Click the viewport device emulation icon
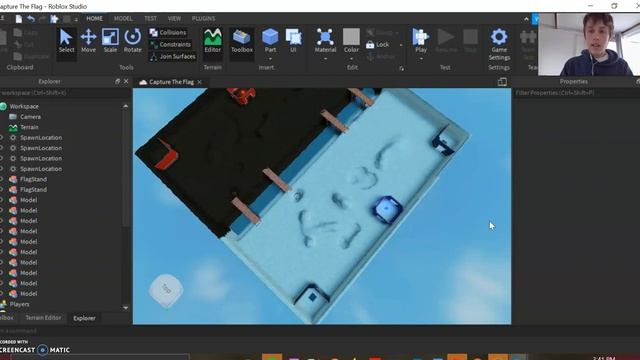 coord(502,82)
